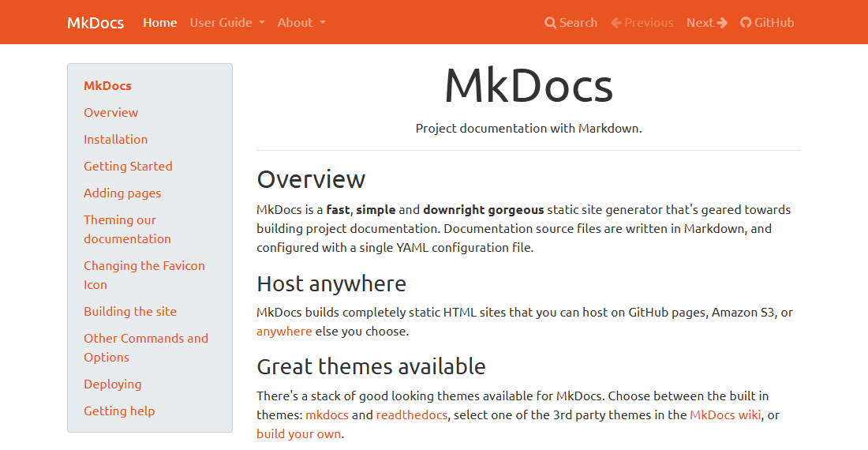Viewport: 868px width, 450px height.
Task: Jump to Overview in sidebar
Action: pos(110,112)
